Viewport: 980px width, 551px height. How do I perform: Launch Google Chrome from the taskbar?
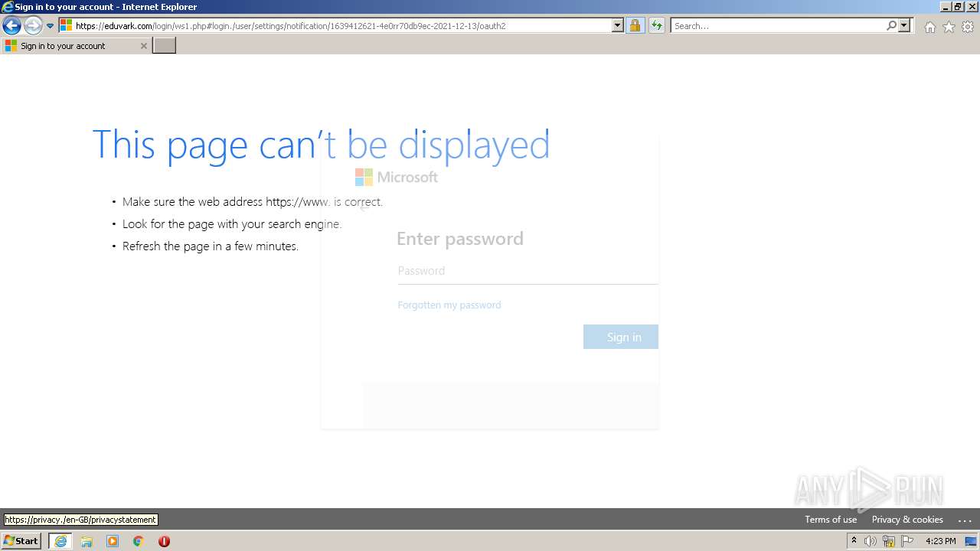[x=139, y=541]
